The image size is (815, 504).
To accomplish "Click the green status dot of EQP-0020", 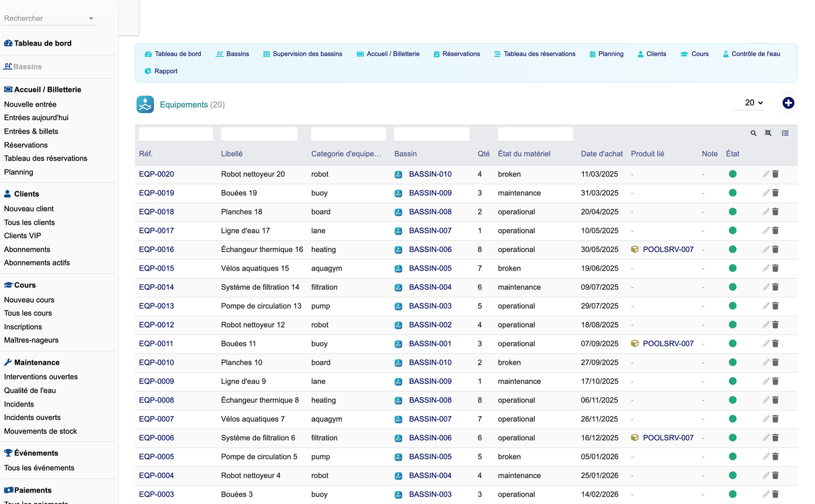I will coord(733,174).
